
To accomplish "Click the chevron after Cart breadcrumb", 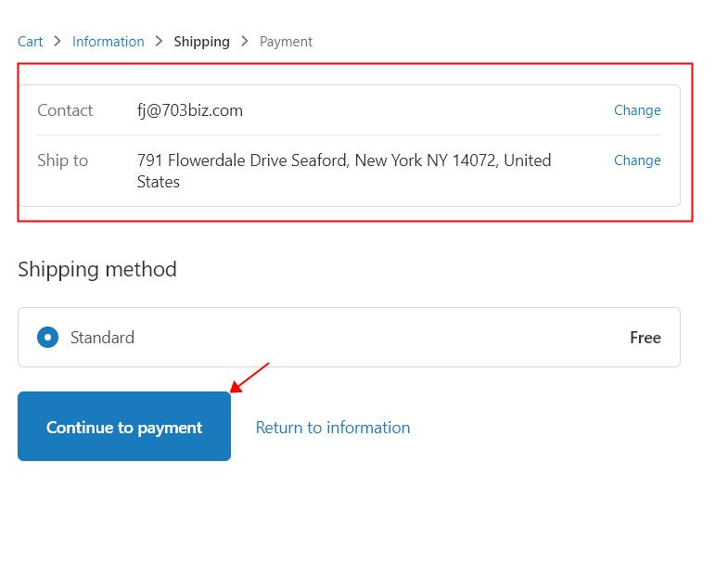I will pos(57,42).
